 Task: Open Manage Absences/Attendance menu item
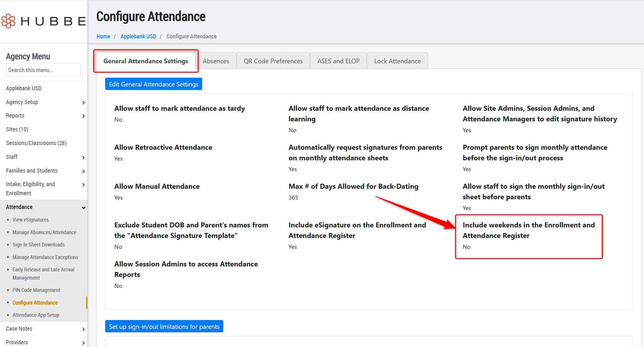[44, 232]
